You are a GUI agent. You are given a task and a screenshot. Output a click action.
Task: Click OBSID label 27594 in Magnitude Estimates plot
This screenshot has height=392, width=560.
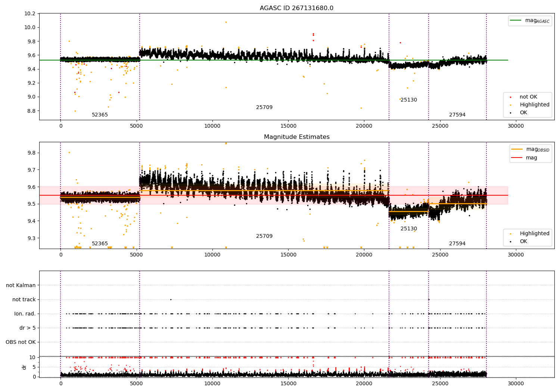pyautogui.click(x=457, y=244)
